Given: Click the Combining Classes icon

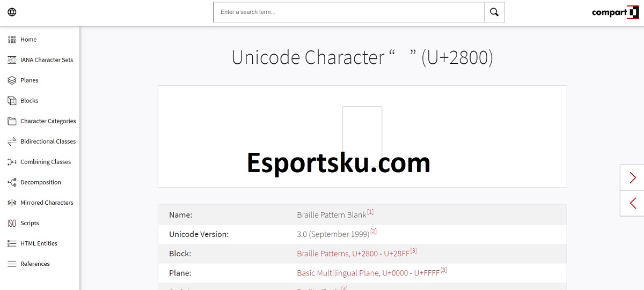Looking at the screenshot, I should 12,162.
